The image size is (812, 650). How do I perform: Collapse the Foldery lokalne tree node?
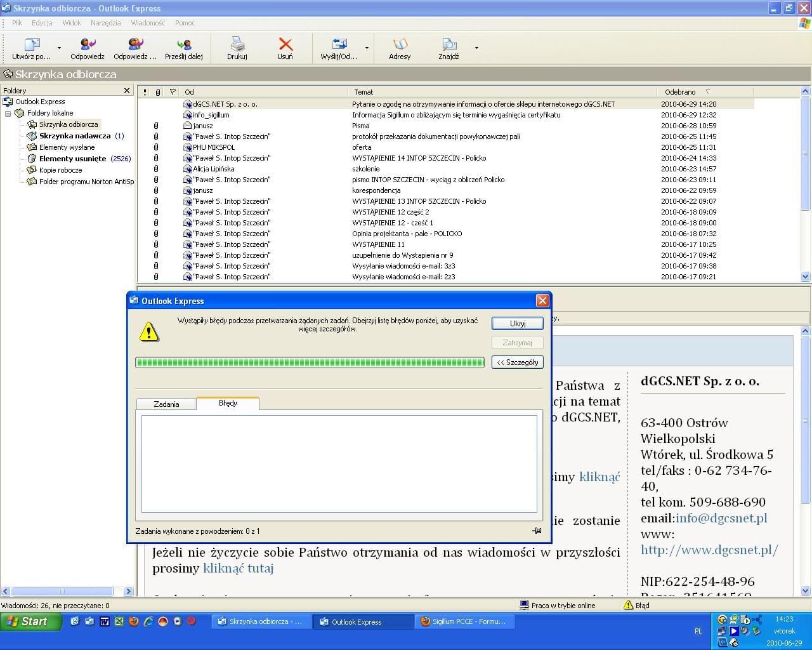click(x=8, y=113)
